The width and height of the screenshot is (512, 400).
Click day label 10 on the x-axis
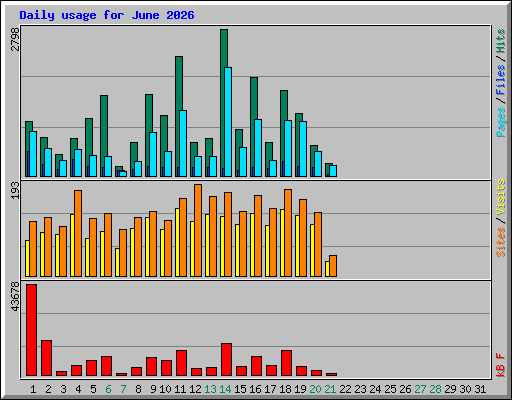coord(165,389)
